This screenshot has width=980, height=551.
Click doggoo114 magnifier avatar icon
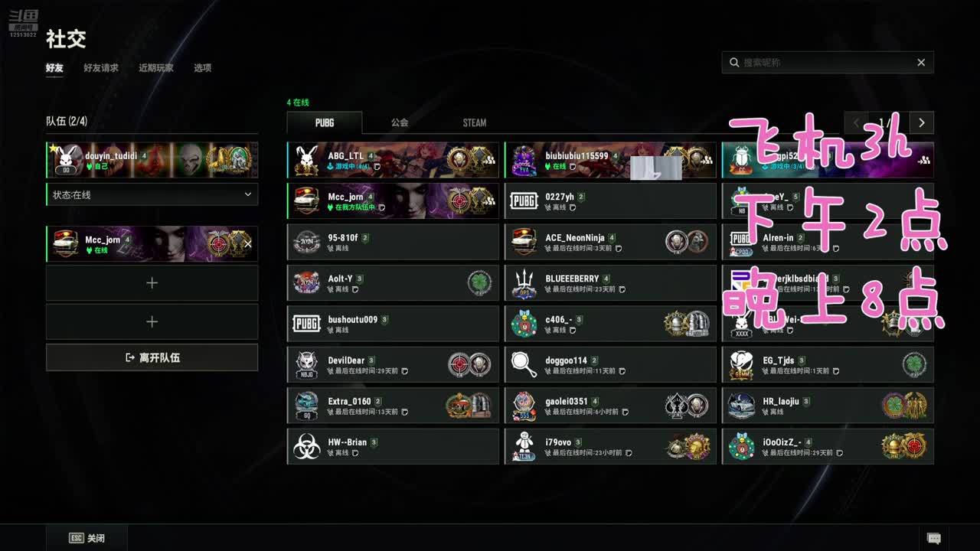point(524,364)
